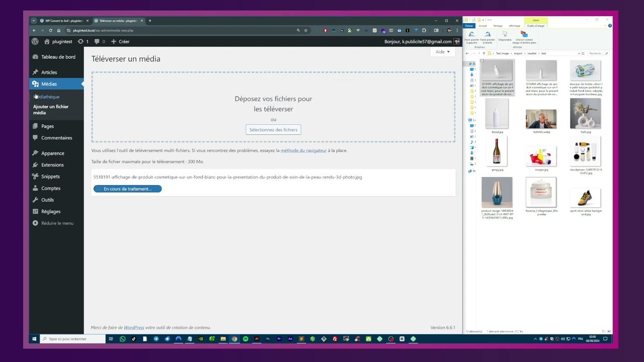Open Réglages in the sidebar
Image resolution: width=644 pixels, height=362 pixels.
pos(56,212)
